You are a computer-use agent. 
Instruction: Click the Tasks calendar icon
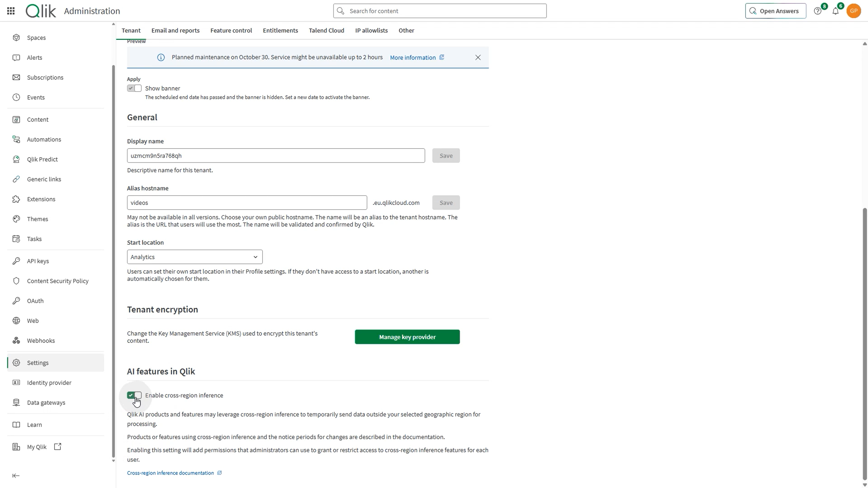tap(16, 239)
